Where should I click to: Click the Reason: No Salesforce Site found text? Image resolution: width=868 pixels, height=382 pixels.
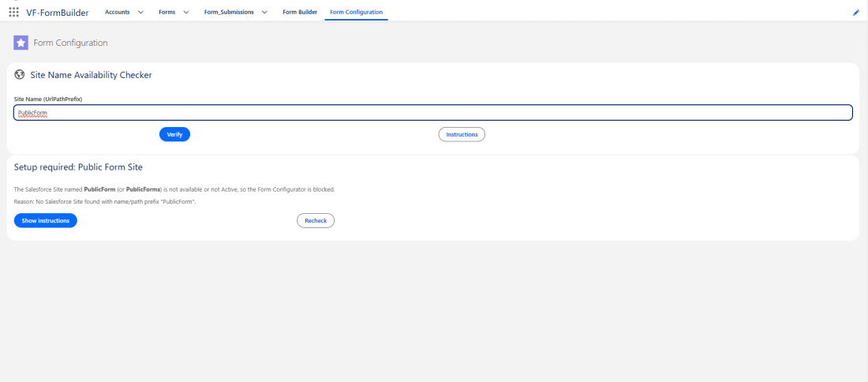105,201
